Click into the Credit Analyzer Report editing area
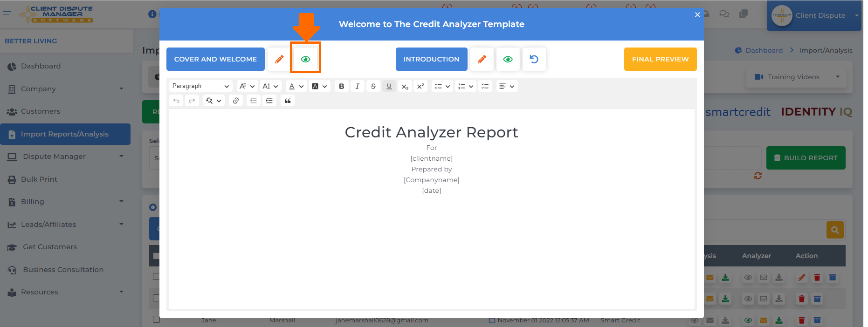 click(432, 209)
